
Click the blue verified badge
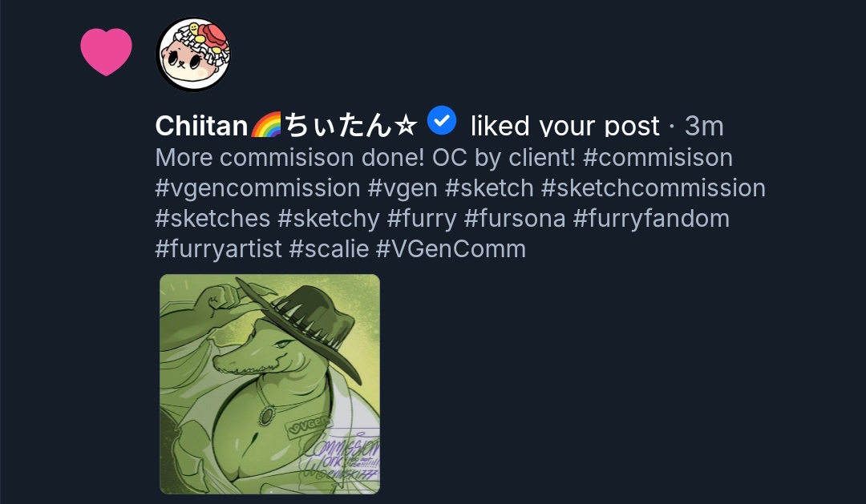click(441, 121)
